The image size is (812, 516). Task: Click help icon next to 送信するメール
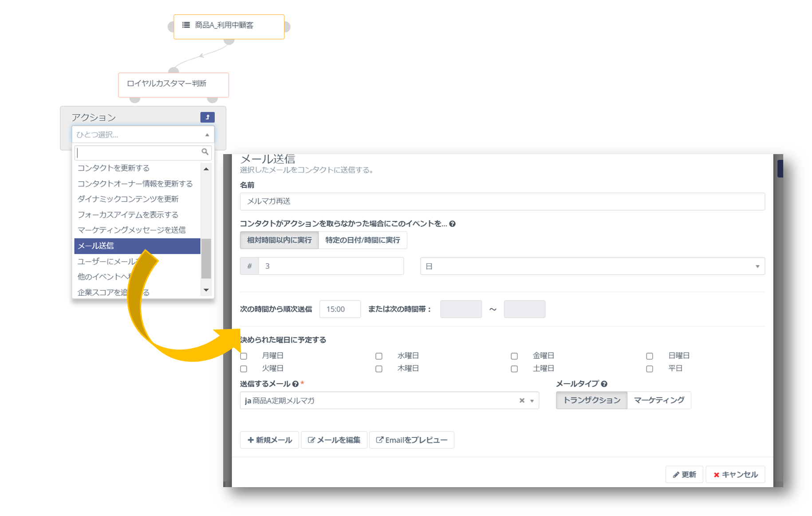tap(296, 384)
